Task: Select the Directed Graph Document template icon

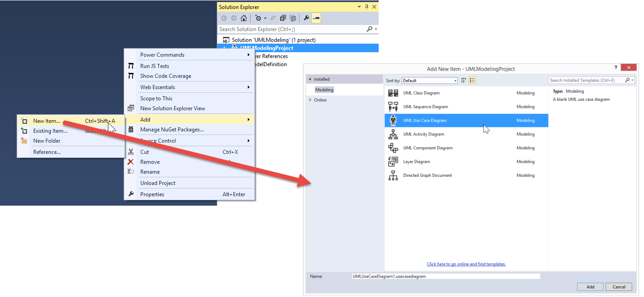Action: [393, 175]
